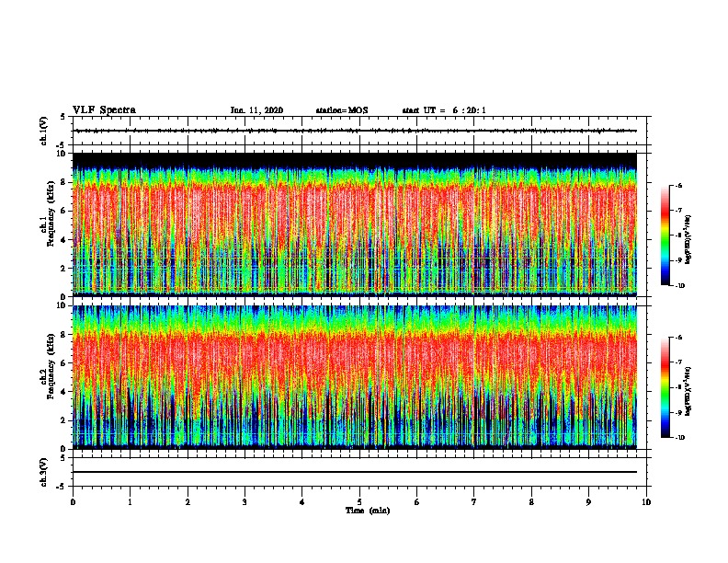Click time axis tick label "8"
Viewport: 728px width, 563px height.
[x=531, y=502]
